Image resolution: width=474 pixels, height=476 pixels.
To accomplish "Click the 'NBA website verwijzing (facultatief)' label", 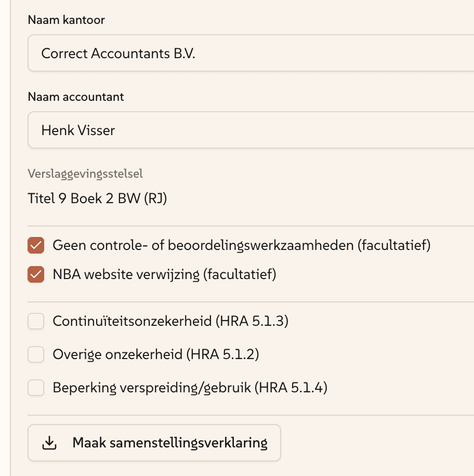I will click(164, 274).
